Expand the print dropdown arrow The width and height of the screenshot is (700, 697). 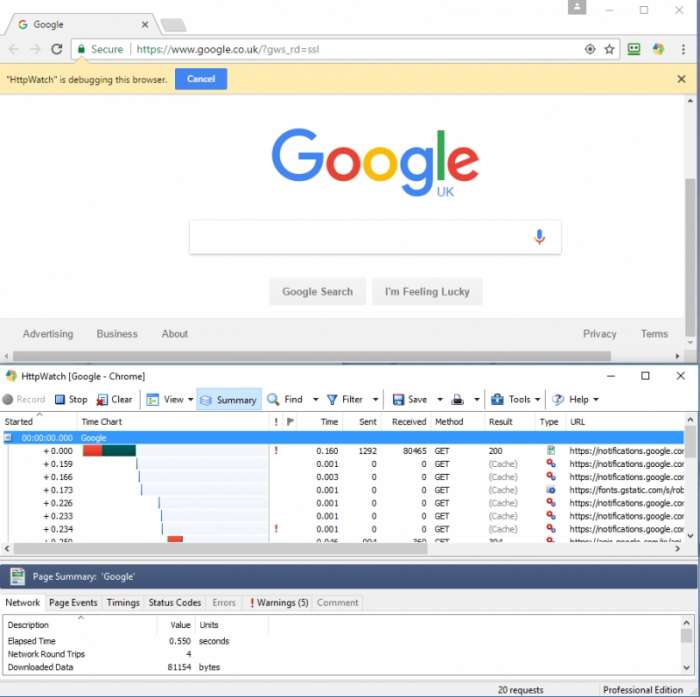click(x=477, y=399)
